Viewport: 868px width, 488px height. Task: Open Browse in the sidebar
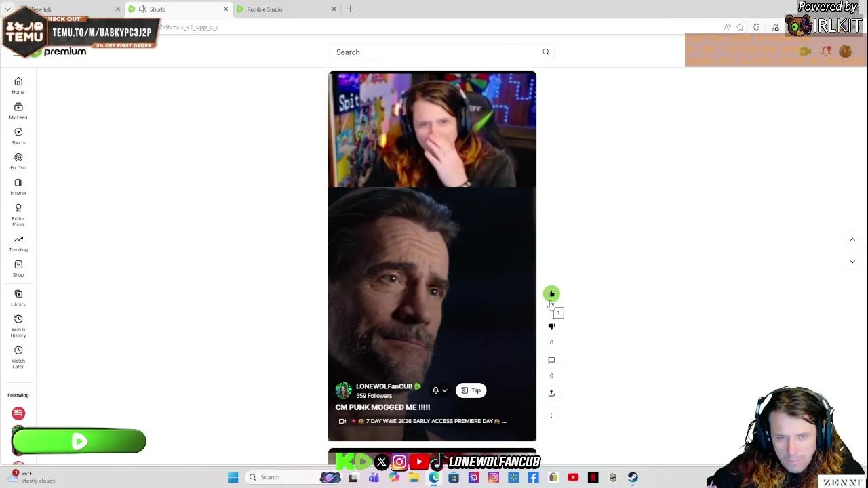[x=18, y=186]
